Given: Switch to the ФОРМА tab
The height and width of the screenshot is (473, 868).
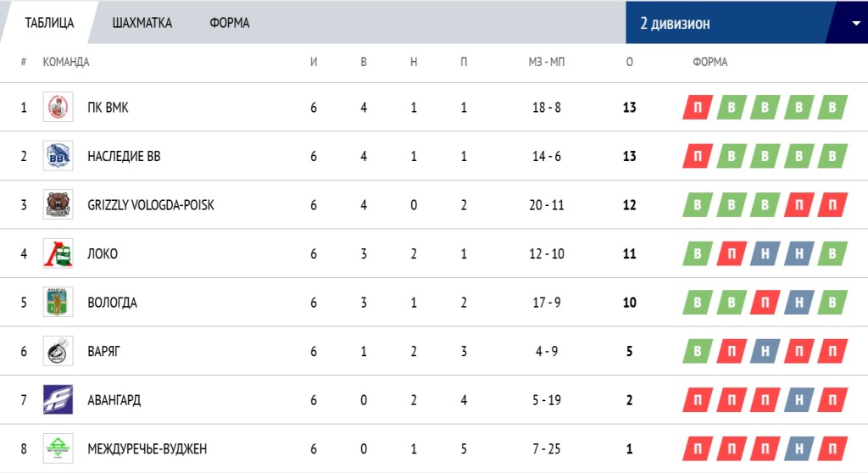Looking at the screenshot, I should point(229,23).
